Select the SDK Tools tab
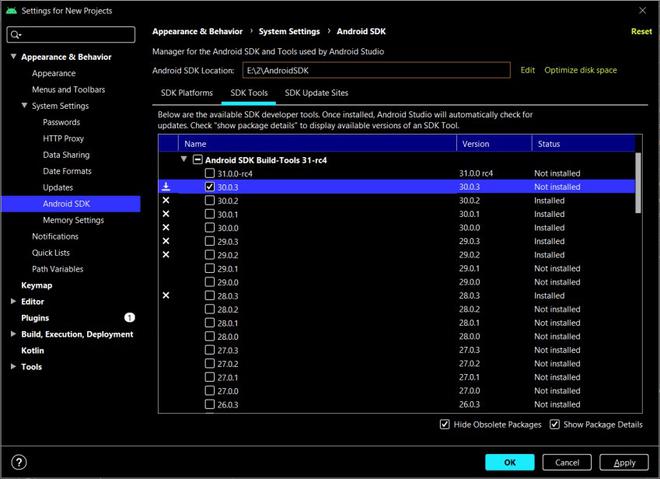660x479 pixels. (x=249, y=93)
